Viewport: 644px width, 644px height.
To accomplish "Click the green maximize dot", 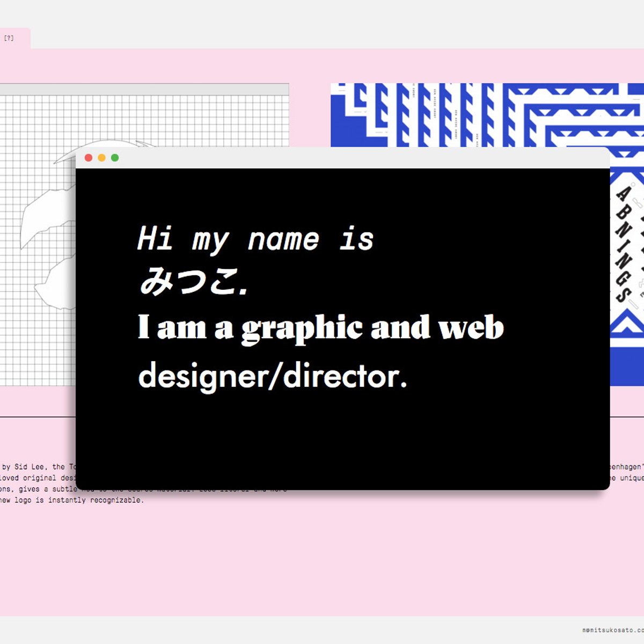I will coord(115,158).
